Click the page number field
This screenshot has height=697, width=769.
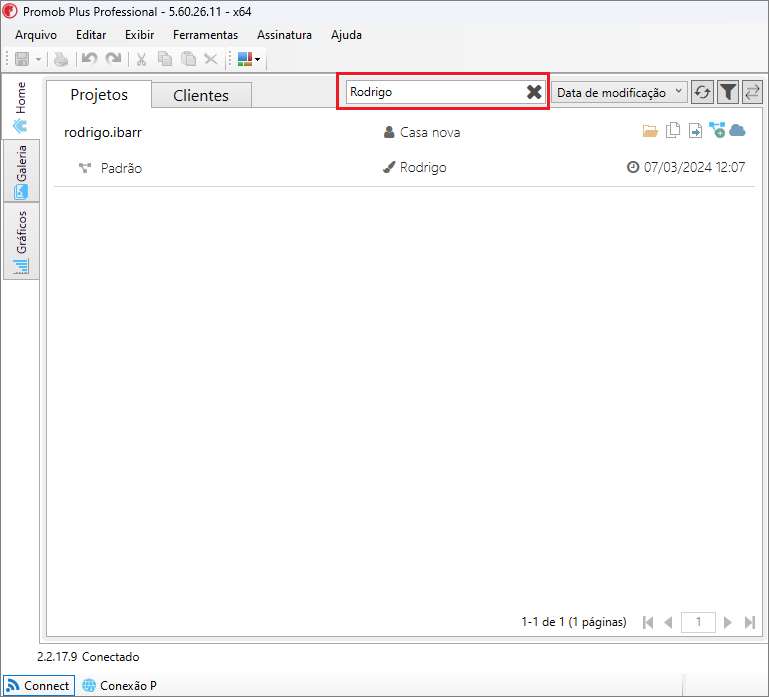click(x=698, y=622)
